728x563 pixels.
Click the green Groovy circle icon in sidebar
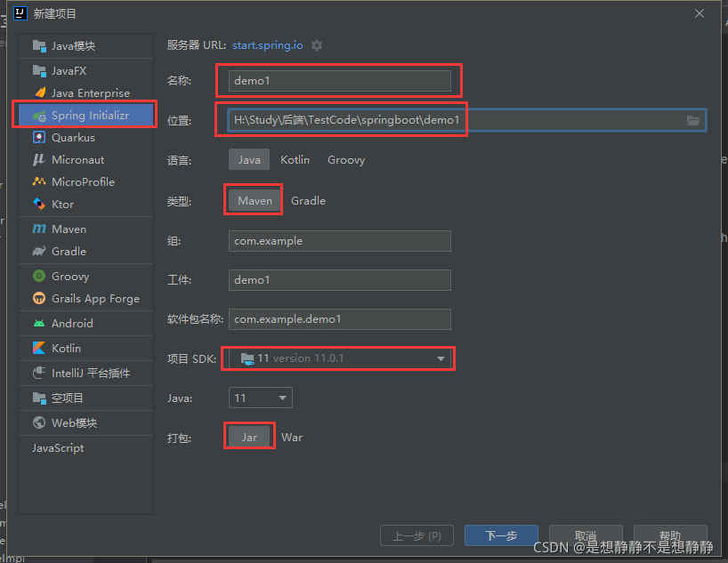(39, 276)
